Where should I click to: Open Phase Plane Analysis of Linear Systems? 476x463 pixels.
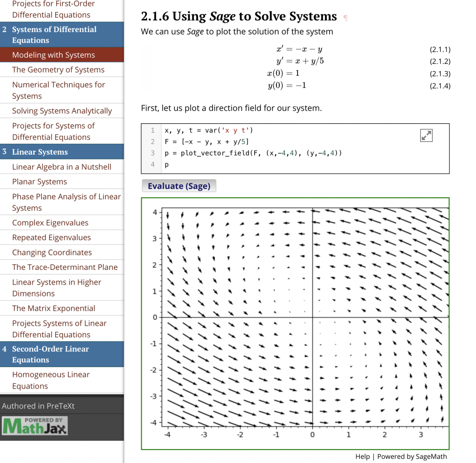click(62, 202)
